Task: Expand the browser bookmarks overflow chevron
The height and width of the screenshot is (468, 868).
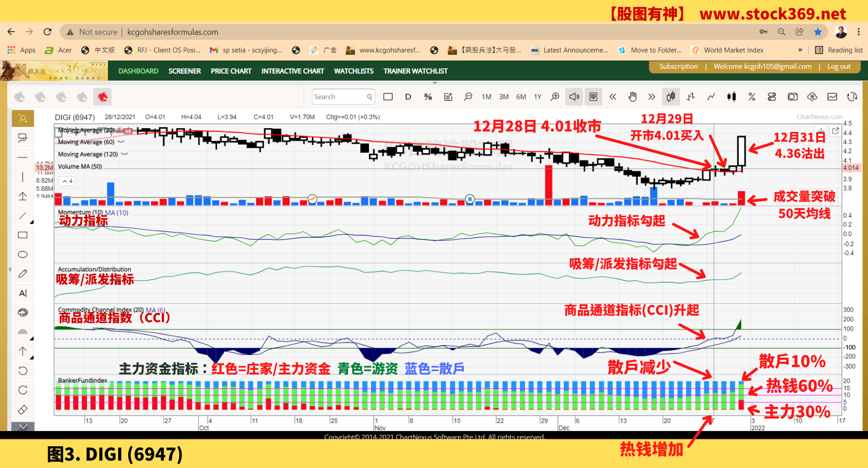Action: coord(800,50)
